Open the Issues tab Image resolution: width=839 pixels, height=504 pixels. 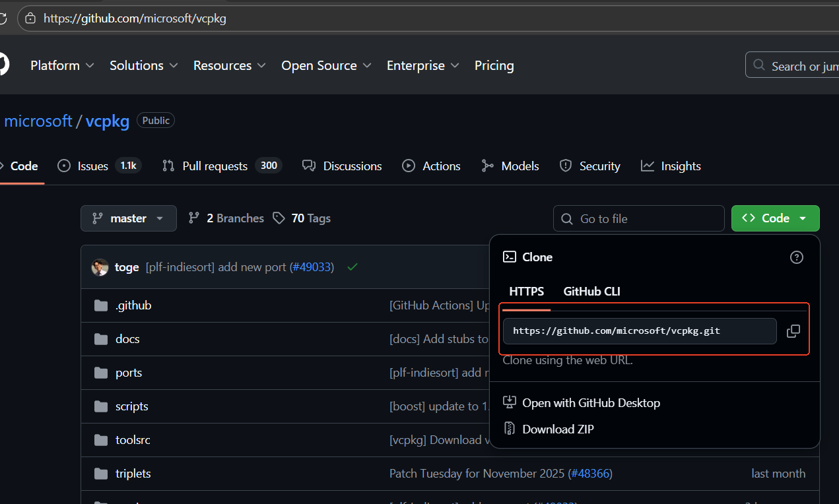(x=100, y=166)
